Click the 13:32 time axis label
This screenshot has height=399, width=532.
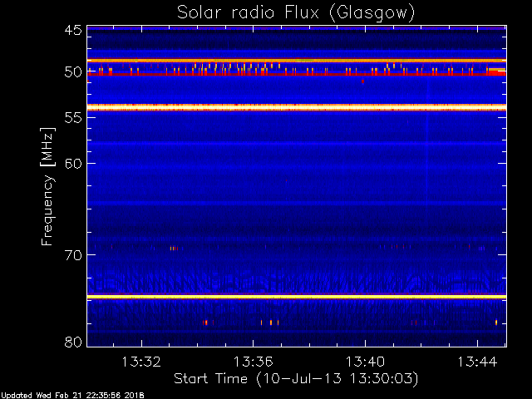pos(141,362)
